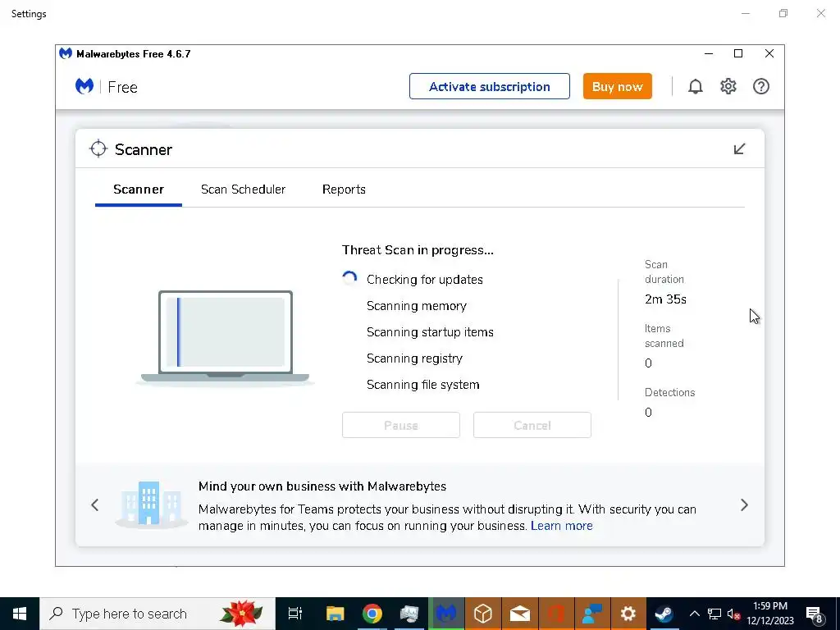Click the Checking for updates spinner
The image size is (840, 630).
(x=349, y=279)
